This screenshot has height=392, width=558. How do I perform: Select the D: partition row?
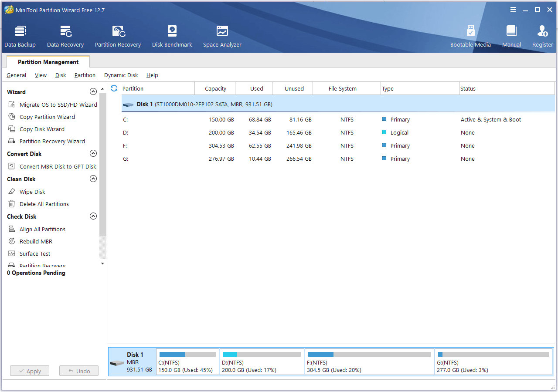[338, 132]
